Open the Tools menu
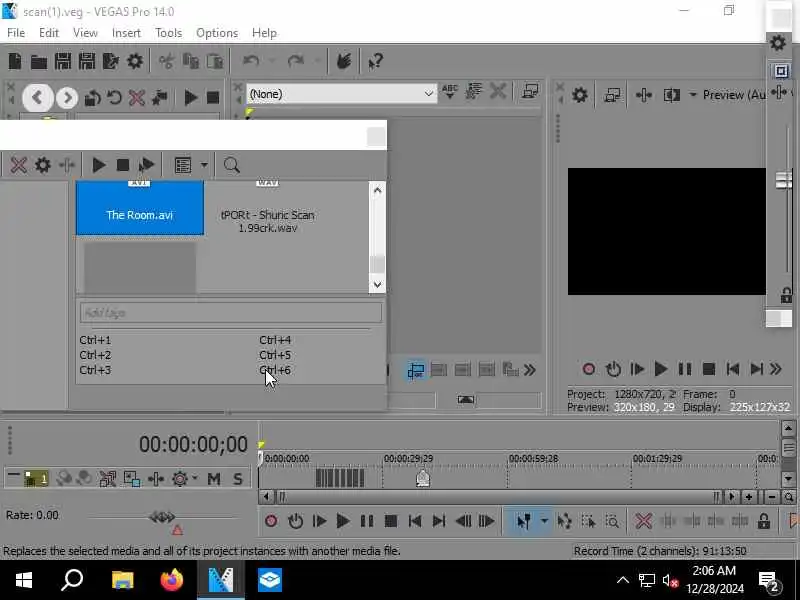The height and width of the screenshot is (600, 800). point(168,33)
